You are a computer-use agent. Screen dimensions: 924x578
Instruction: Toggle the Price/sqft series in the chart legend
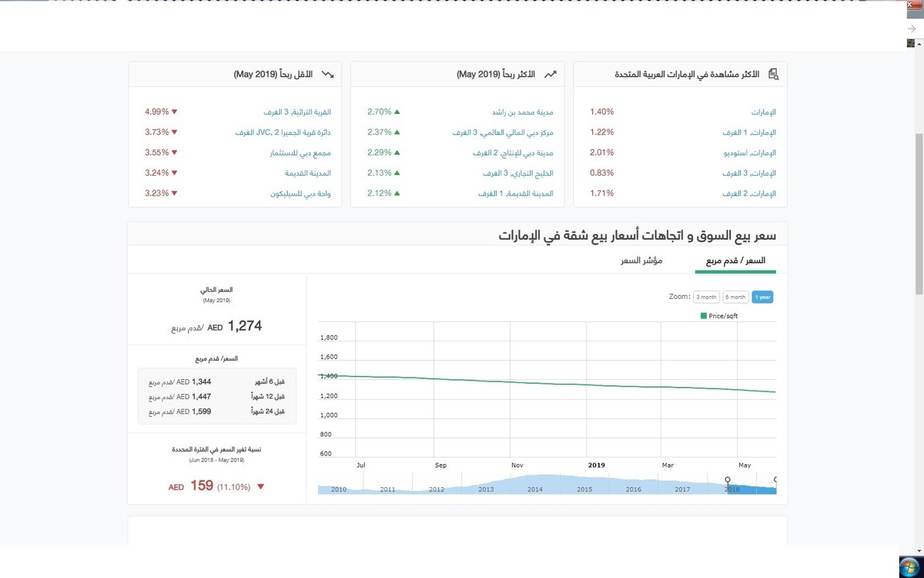click(719, 316)
